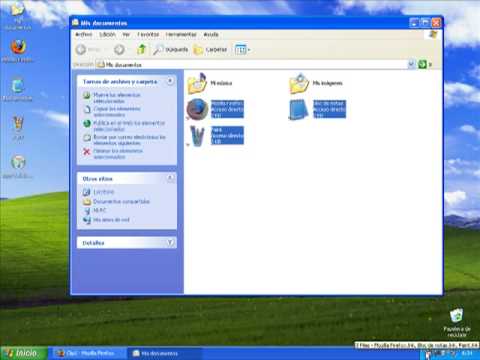Image resolution: width=480 pixels, height=360 pixels.
Task: Click the Forward navigation arrow
Action: [x=119, y=50]
